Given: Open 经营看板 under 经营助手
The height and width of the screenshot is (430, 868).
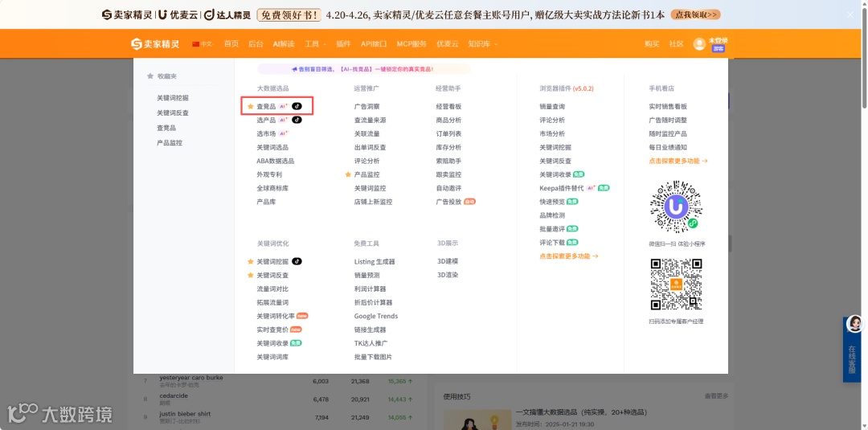Looking at the screenshot, I should (448, 106).
